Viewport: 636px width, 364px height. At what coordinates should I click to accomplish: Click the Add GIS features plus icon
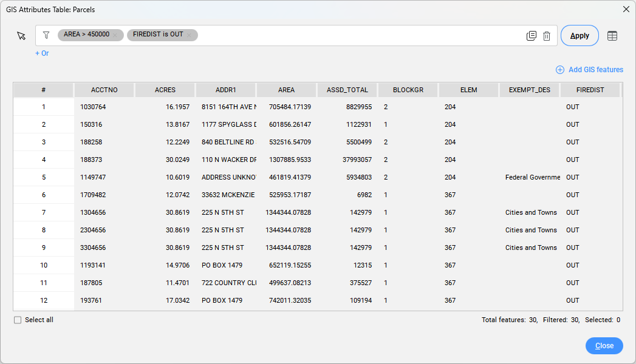(560, 70)
